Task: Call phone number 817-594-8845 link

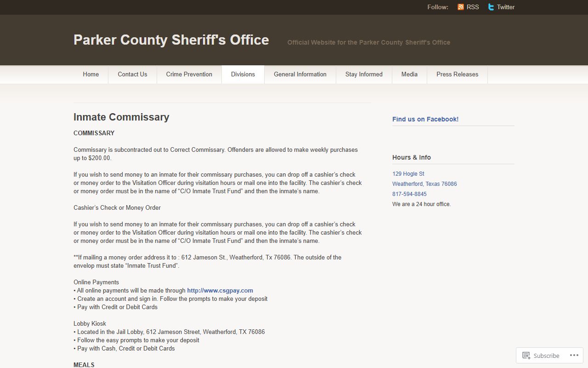Action: pyautogui.click(x=409, y=194)
